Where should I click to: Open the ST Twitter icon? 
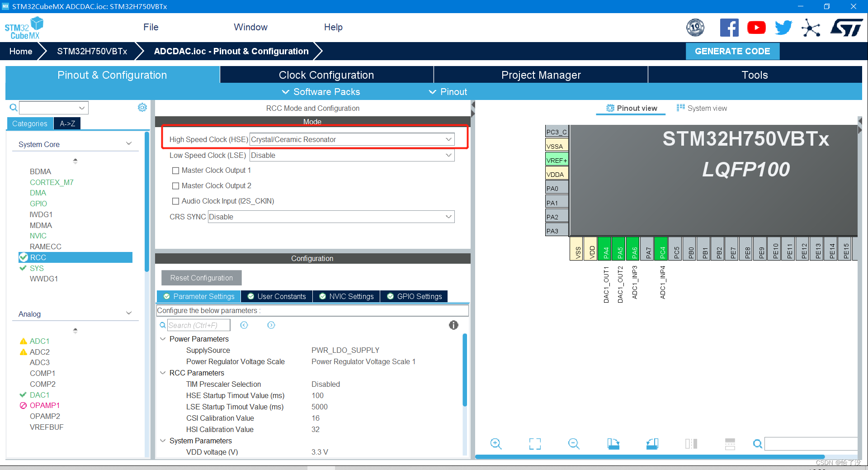click(783, 28)
